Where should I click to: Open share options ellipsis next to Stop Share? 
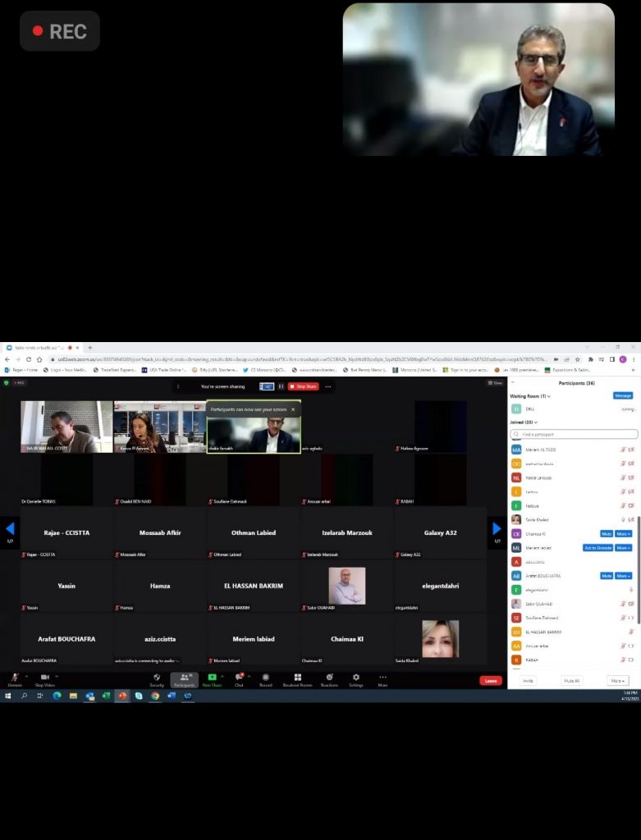point(328,386)
